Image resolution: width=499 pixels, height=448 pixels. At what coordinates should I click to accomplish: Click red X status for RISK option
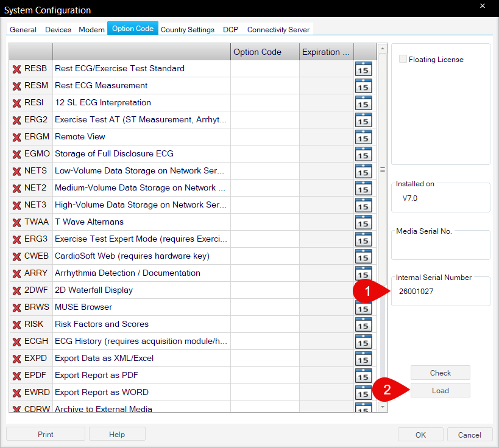coord(16,324)
